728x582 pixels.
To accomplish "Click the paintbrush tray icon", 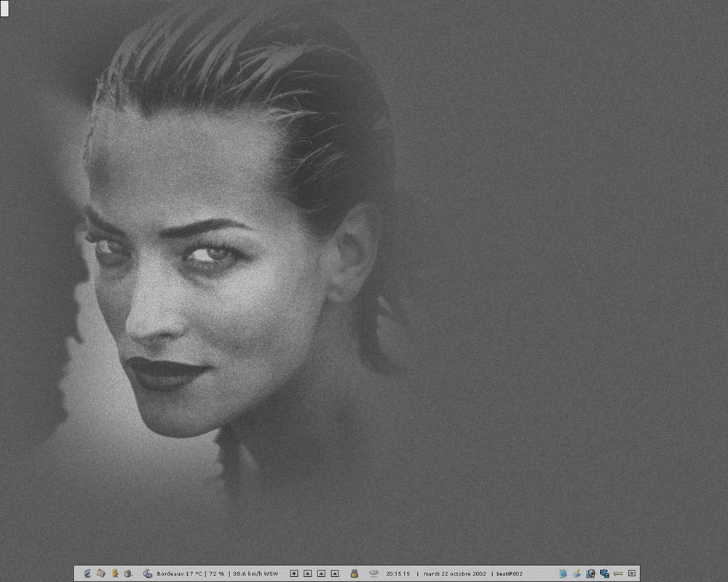I will (x=577, y=573).
